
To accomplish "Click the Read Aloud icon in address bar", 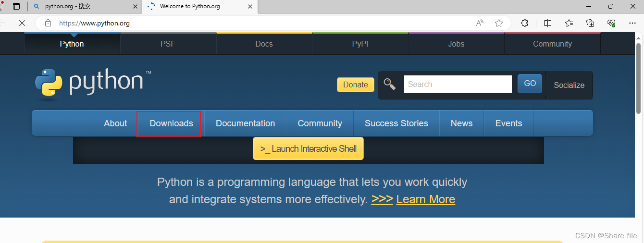I will coord(480,23).
